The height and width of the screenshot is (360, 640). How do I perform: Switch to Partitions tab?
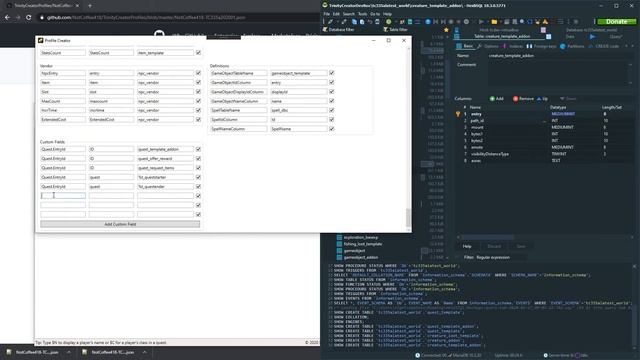(572, 46)
